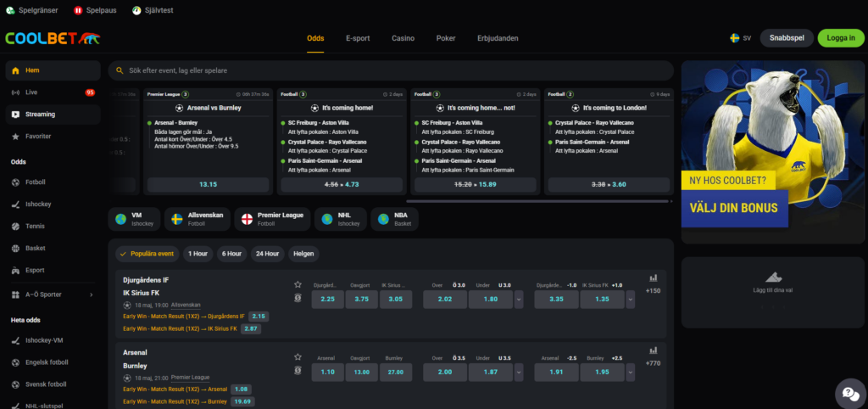Select the Helgen filter
This screenshot has height=409, width=868.
303,254
